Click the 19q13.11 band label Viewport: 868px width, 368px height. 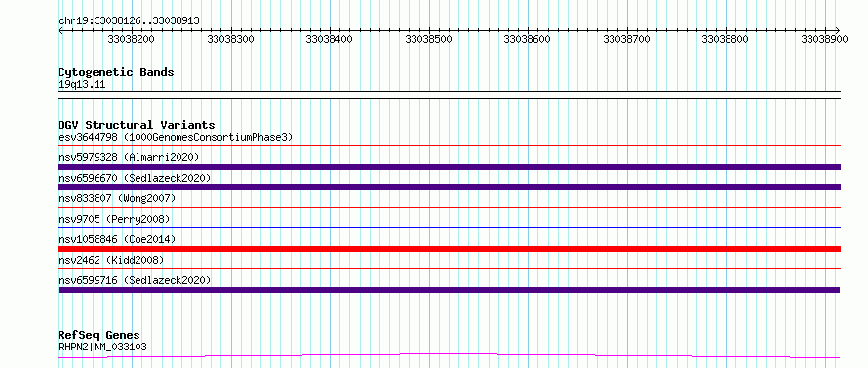click(82, 85)
